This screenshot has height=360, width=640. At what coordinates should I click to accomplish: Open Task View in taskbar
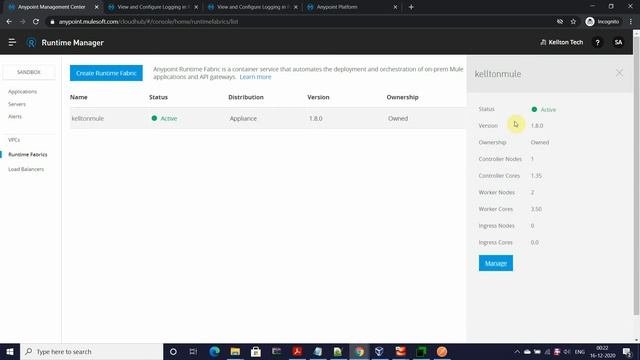pos(193,351)
